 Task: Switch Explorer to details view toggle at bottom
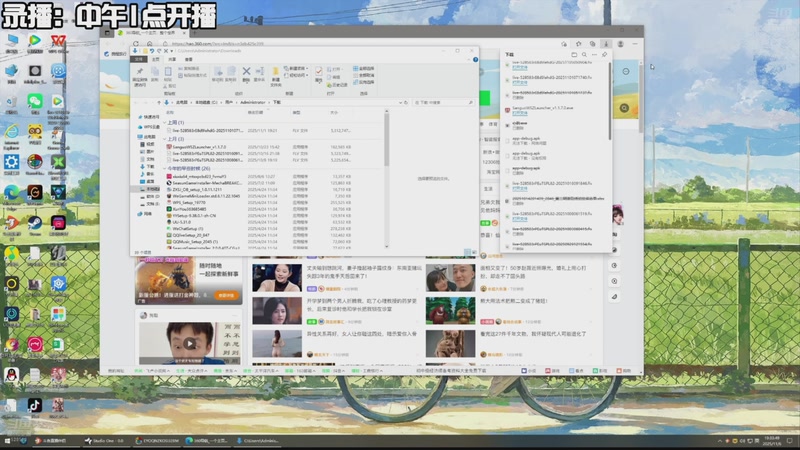(x=467, y=252)
